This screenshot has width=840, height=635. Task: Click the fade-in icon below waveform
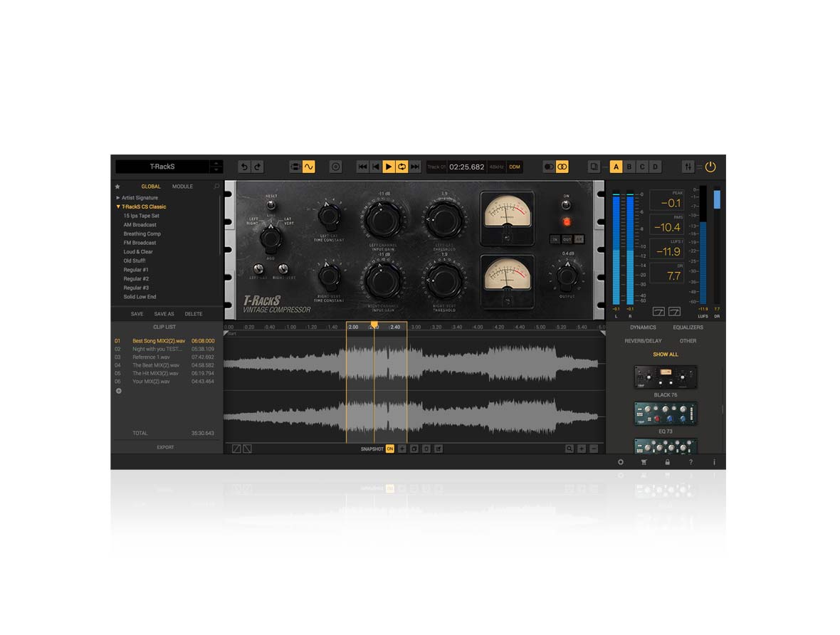click(x=236, y=449)
